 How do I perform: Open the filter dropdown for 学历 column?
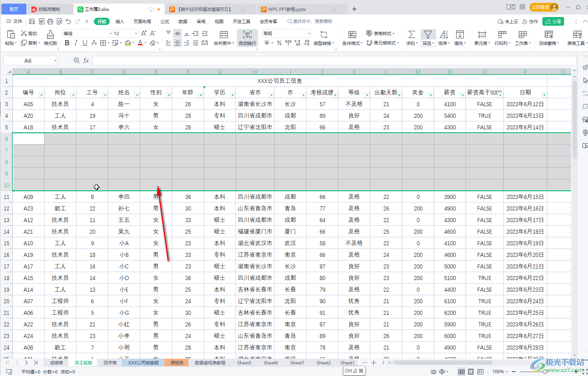[233, 95]
